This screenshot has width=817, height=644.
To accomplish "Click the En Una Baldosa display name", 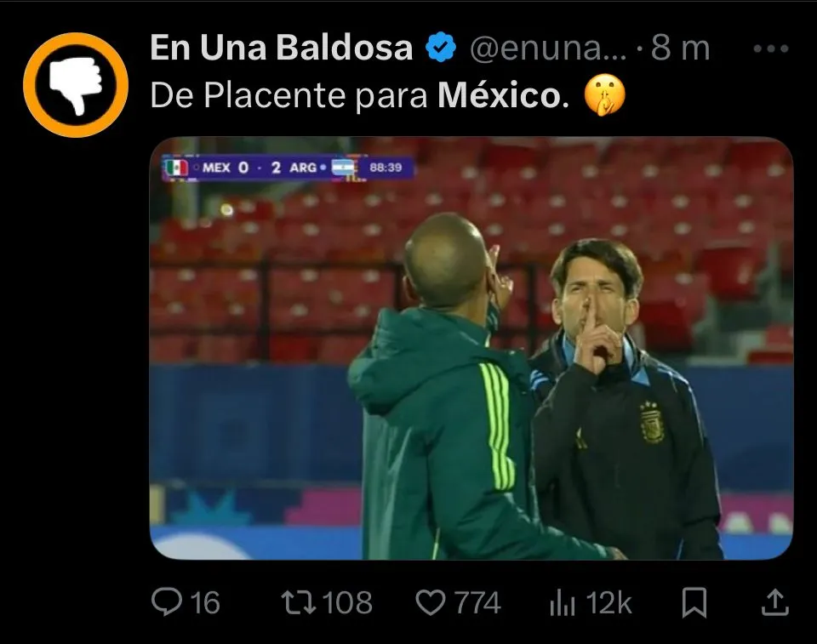I will pyautogui.click(x=282, y=48).
